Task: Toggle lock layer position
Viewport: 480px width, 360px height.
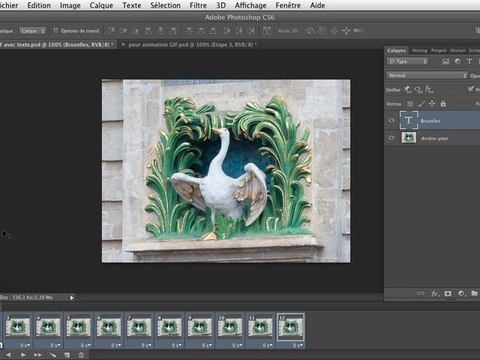Action: point(432,104)
